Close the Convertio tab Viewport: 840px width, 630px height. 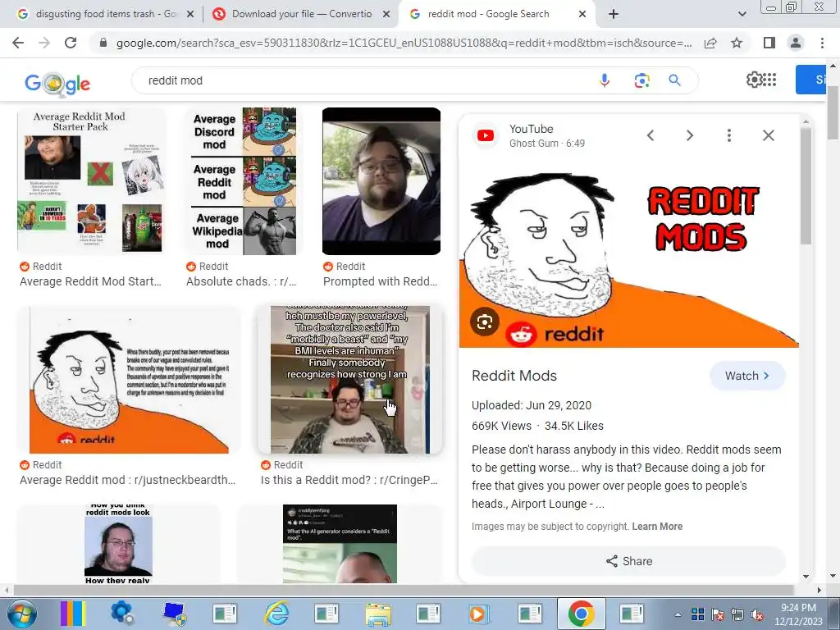386,15
